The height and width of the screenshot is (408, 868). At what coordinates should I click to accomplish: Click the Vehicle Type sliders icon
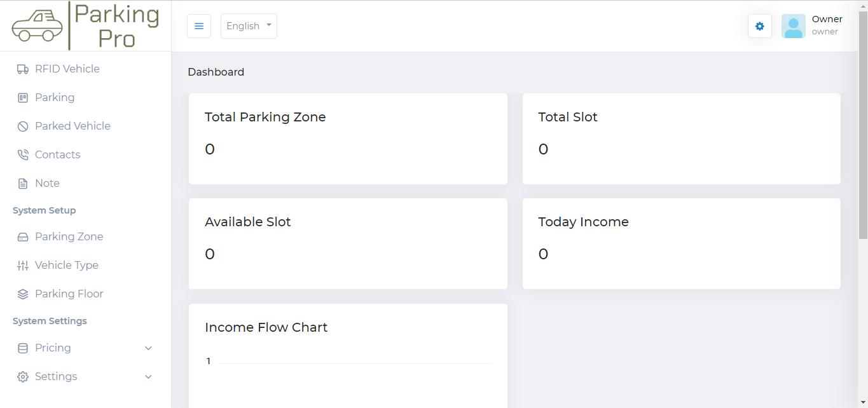click(x=23, y=266)
